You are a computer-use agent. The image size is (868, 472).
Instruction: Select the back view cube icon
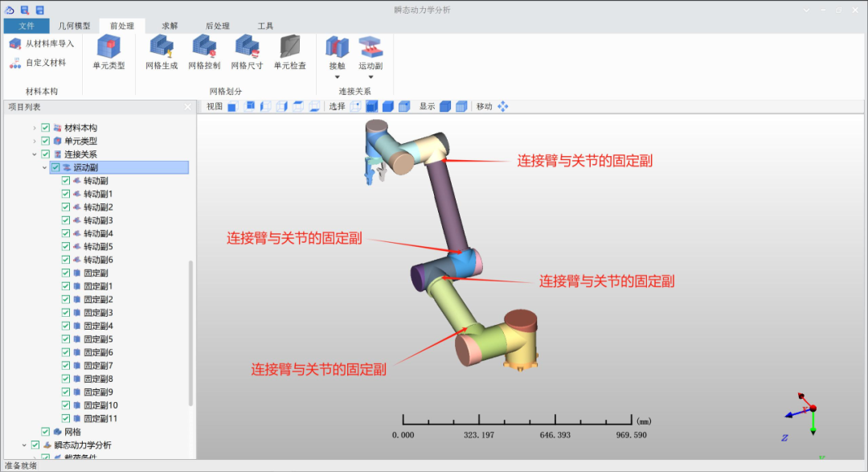[x=250, y=106]
